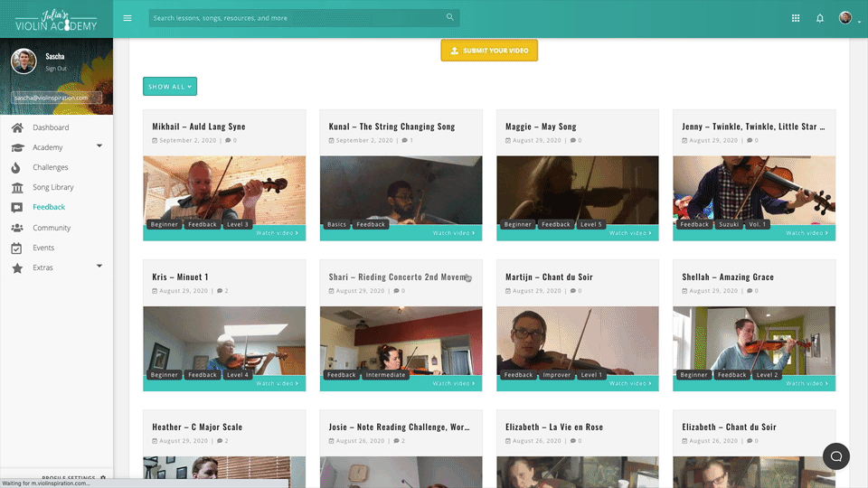868x488 pixels.
Task: Click the profile settings gear icon
Action: (103, 477)
